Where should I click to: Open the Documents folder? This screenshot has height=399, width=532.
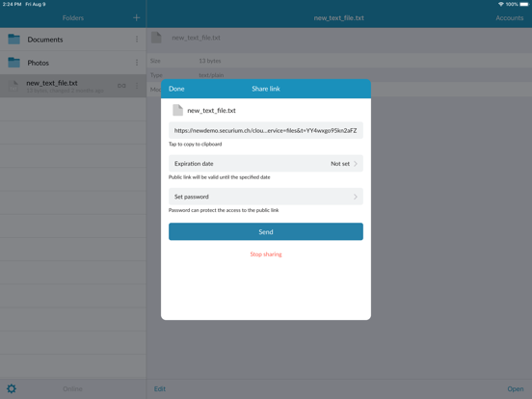[x=73, y=40]
